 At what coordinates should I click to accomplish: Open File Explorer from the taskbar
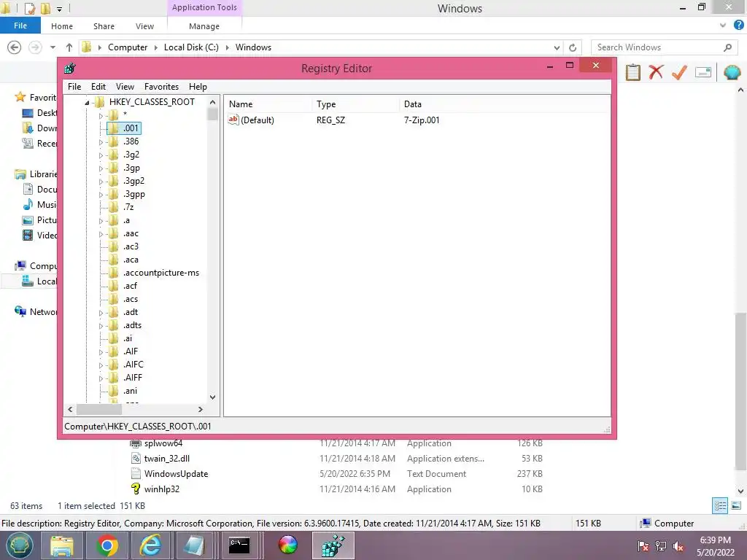(x=62, y=545)
